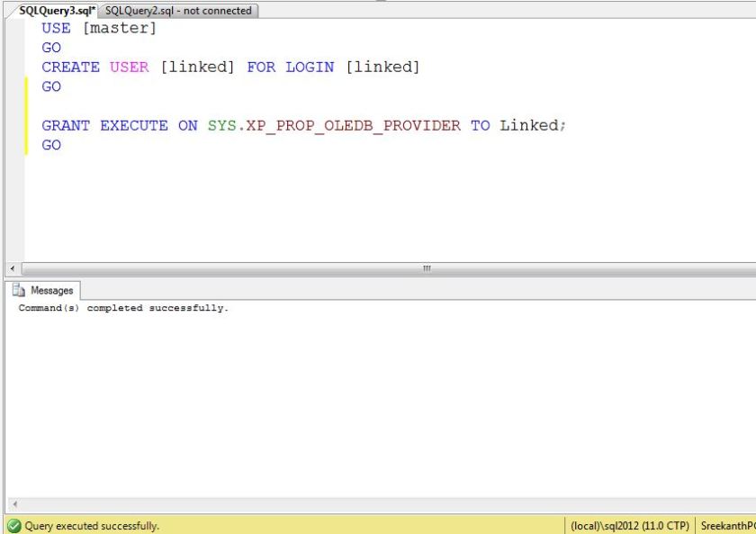Switch to the SQLQuery3.sql tab
Screen dimensions: 756x534
56,11
